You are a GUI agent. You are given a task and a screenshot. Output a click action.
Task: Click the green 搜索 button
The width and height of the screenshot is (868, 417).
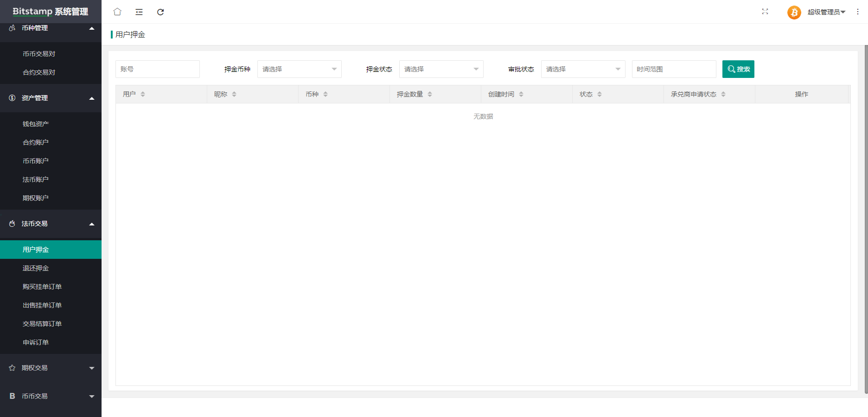click(x=738, y=69)
